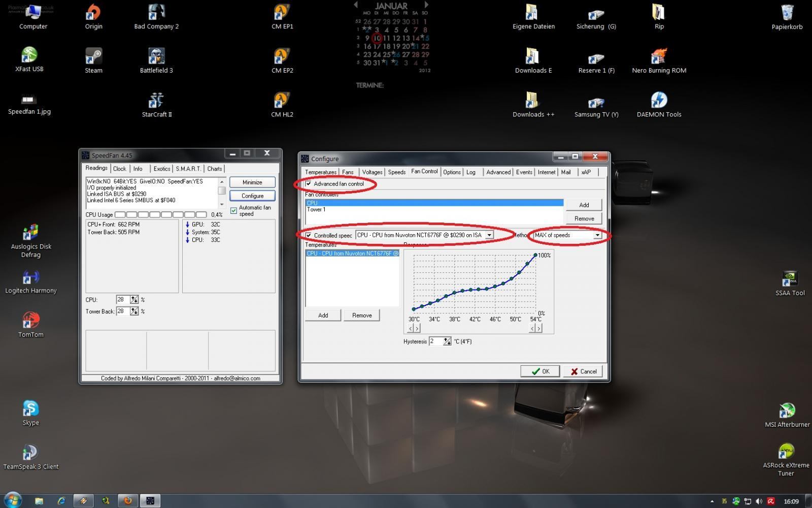Open CM EP2 desktop shortcut
The image size is (812, 508).
pyautogui.click(x=282, y=60)
